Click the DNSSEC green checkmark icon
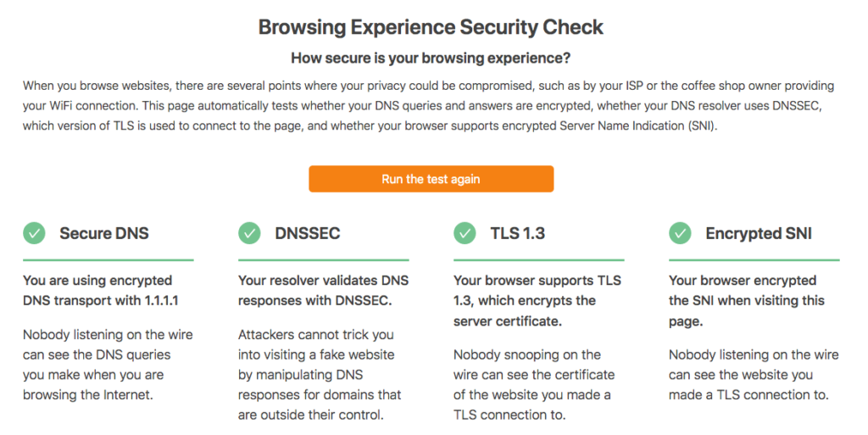 click(249, 233)
